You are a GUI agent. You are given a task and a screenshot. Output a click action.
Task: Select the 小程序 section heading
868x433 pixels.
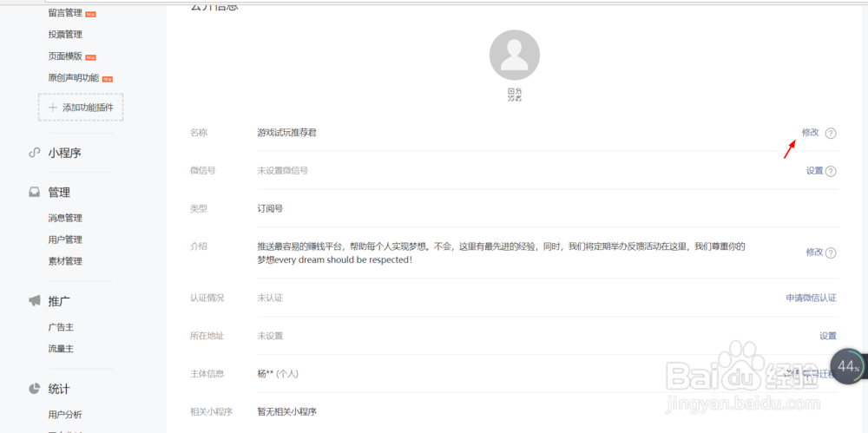pyautogui.click(x=64, y=153)
